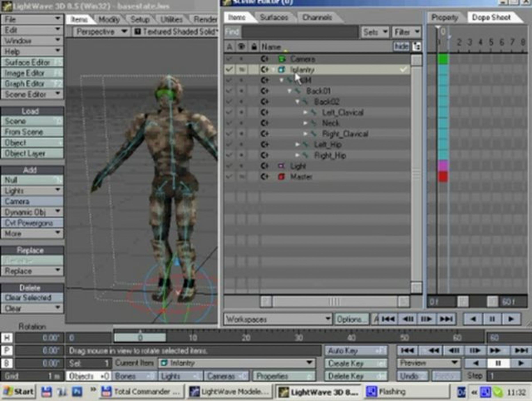Screen dimensions: 532x401
Task: Pause playback using Layout's bottom transport
Action: point(498,363)
